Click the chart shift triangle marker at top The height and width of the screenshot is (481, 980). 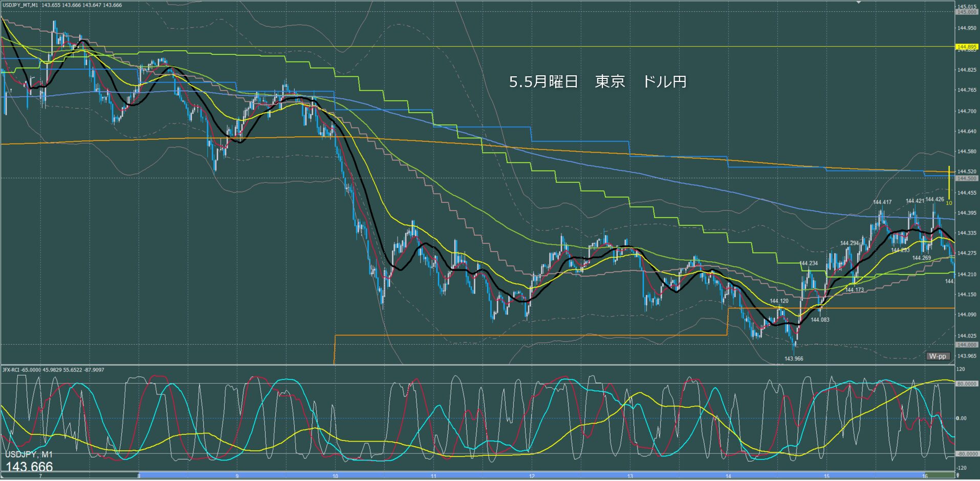859,2
